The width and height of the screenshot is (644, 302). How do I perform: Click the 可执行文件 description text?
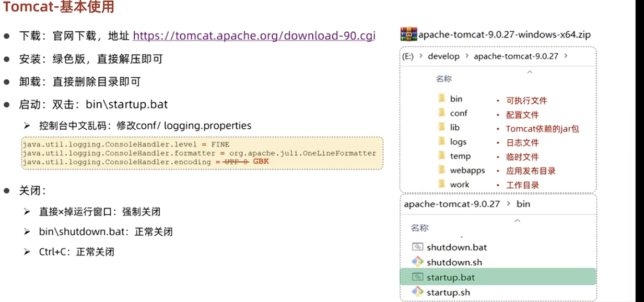point(526,101)
